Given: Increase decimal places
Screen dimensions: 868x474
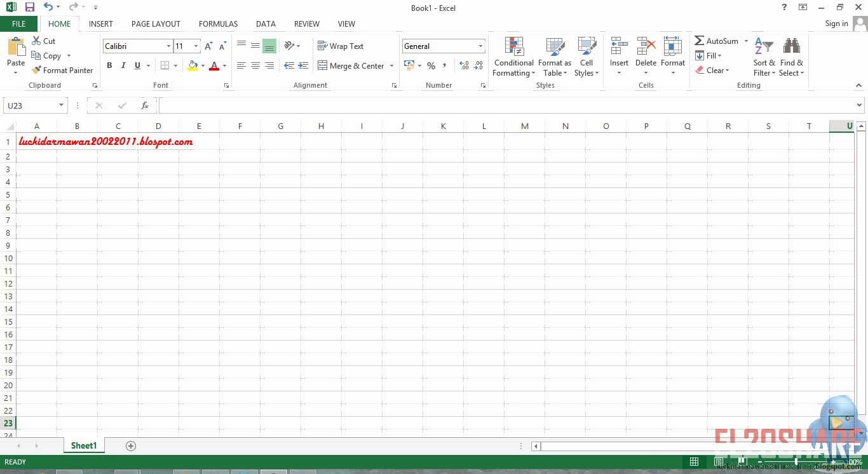Looking at the screenshot, I should coord(464,65).
